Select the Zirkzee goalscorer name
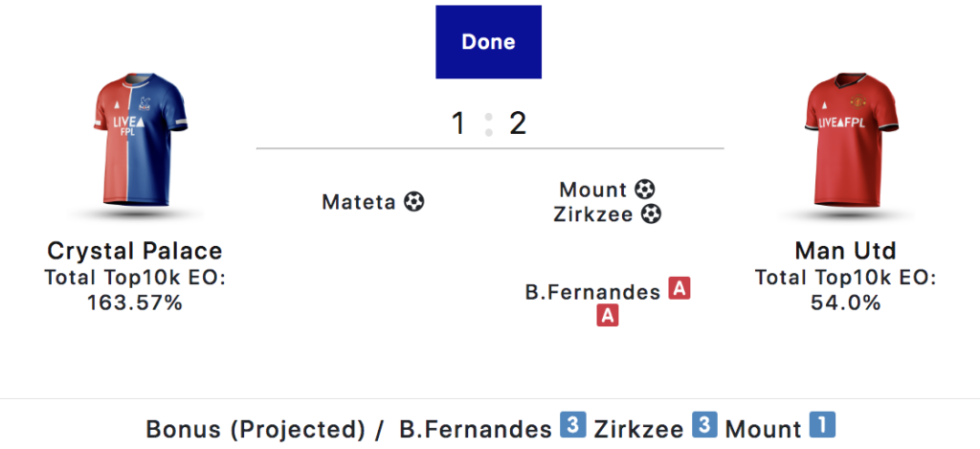Viewport: 980px width, 449px height. [593, 214]
